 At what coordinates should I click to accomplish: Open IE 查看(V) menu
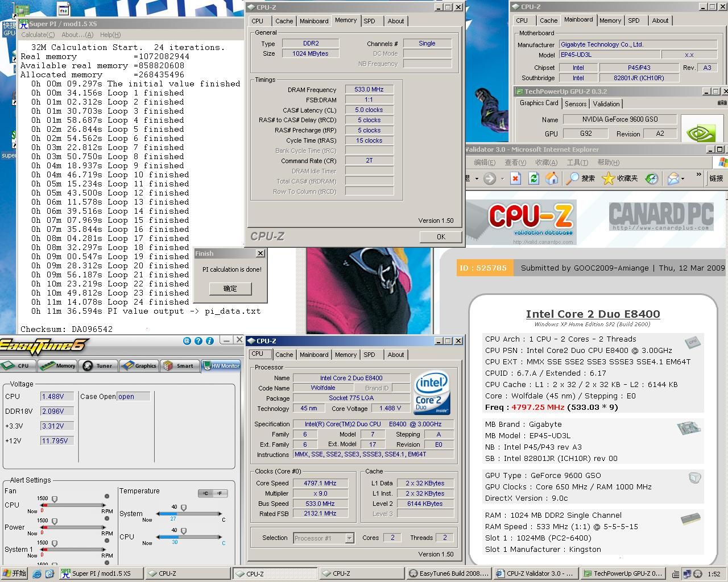pyautogui.click(x=515, y=163)
